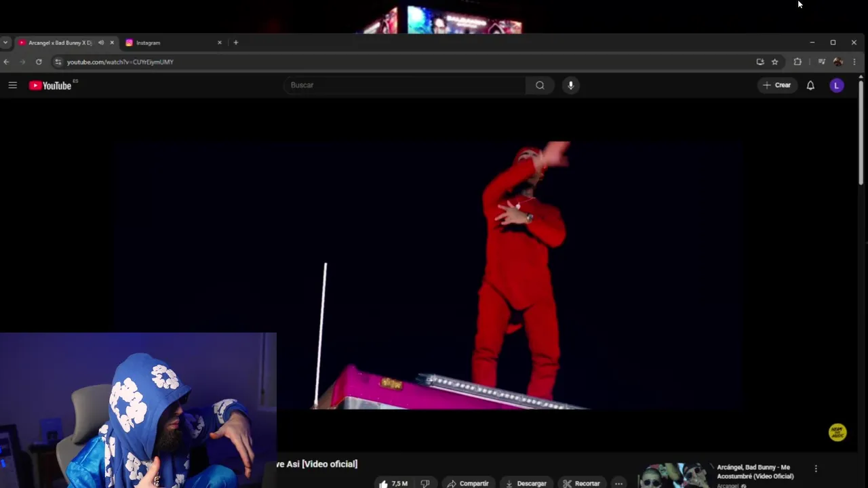Bookmark this page with the star icon
Screen dimensions: 868x488
774,62
